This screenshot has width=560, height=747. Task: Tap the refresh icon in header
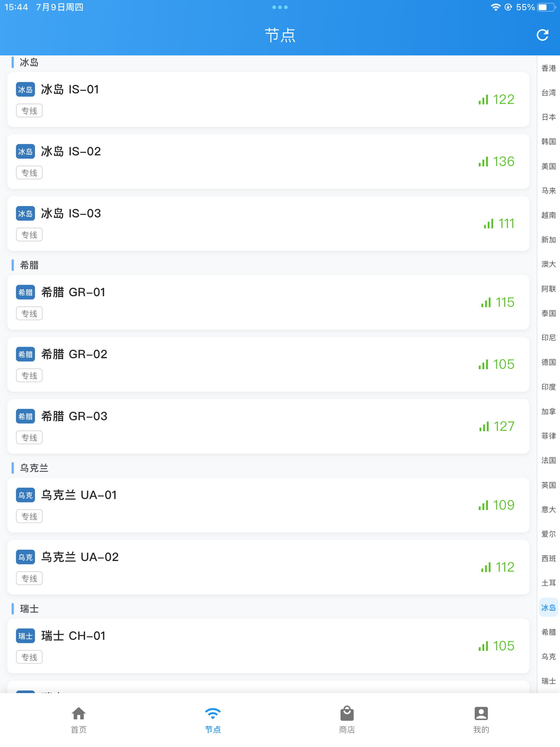pyautogui.click(x=542, y=35)
